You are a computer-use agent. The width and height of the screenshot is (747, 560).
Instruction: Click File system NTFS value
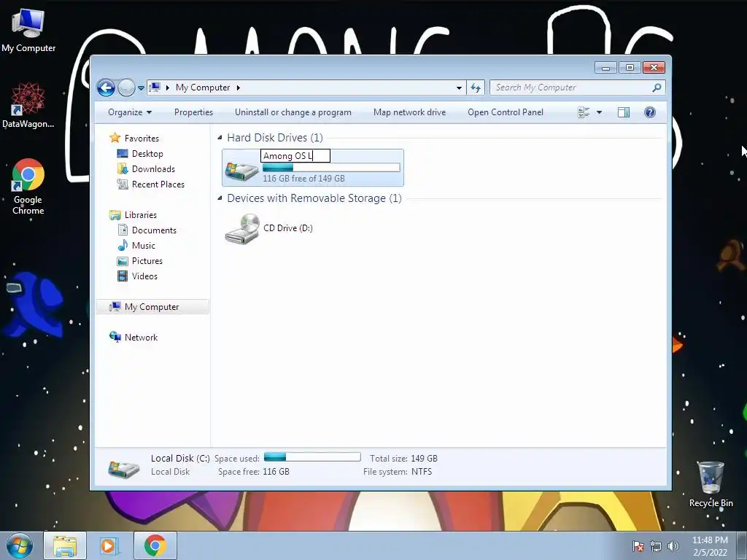point(422,472)
